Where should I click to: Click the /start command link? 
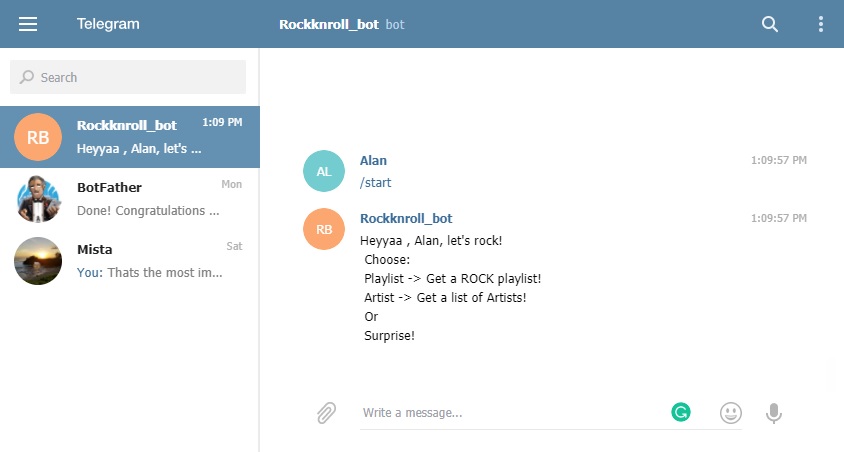click(x=376, y=182)
